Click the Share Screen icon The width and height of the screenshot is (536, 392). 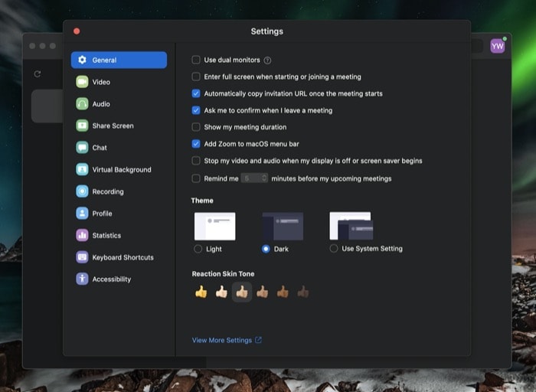click(x=82, y=126)
